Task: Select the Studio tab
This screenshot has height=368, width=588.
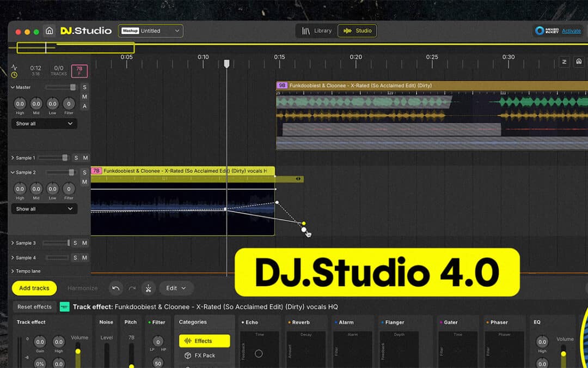Action: [x=357, y=31]
